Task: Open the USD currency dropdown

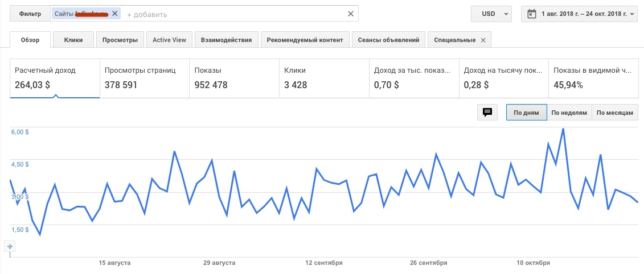Action: 491,14
